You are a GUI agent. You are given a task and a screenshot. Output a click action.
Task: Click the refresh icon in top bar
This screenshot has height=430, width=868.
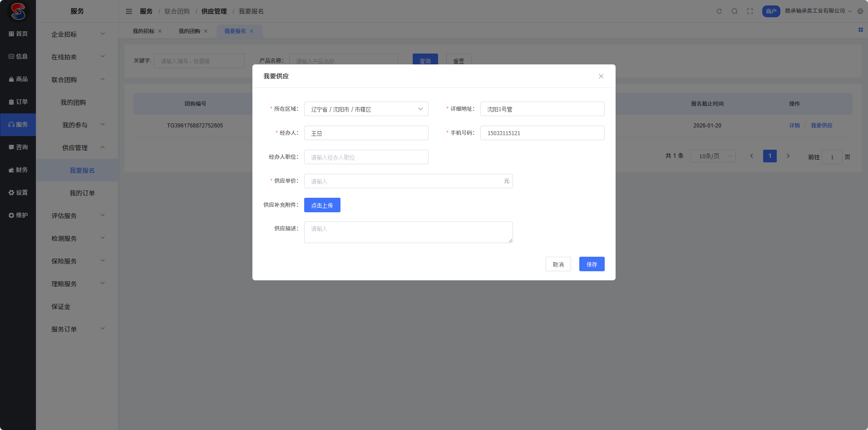point(719,11)
